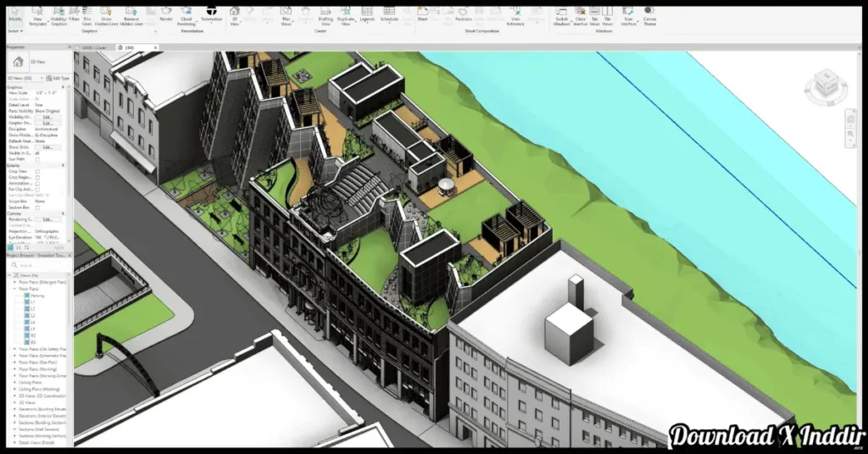This screenshot has height=454, width=868.
Task: Click Edit Type in Properties
Action: coord(58,78)
